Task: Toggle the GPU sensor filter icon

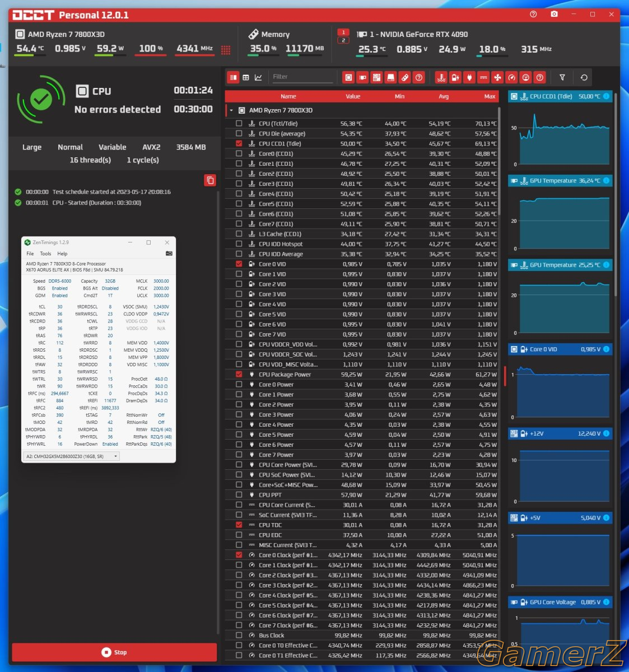Action: tap(362, 77)
